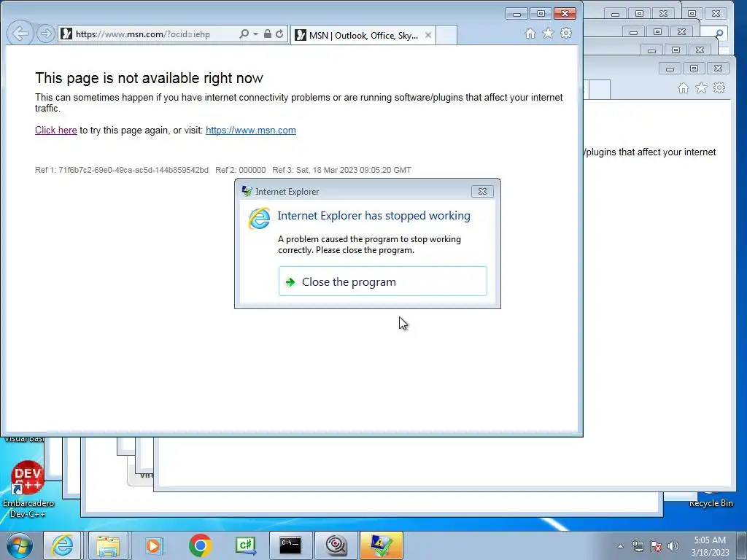747x560 pixels.
Task: Close the front Internet Explorer window
Action: 565,13
